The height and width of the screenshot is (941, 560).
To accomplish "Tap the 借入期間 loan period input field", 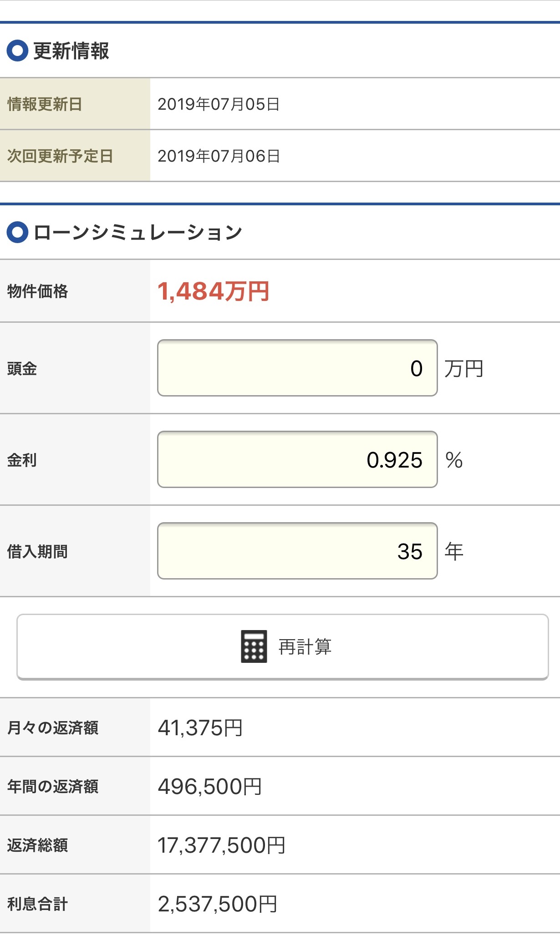I will [297, 551].
